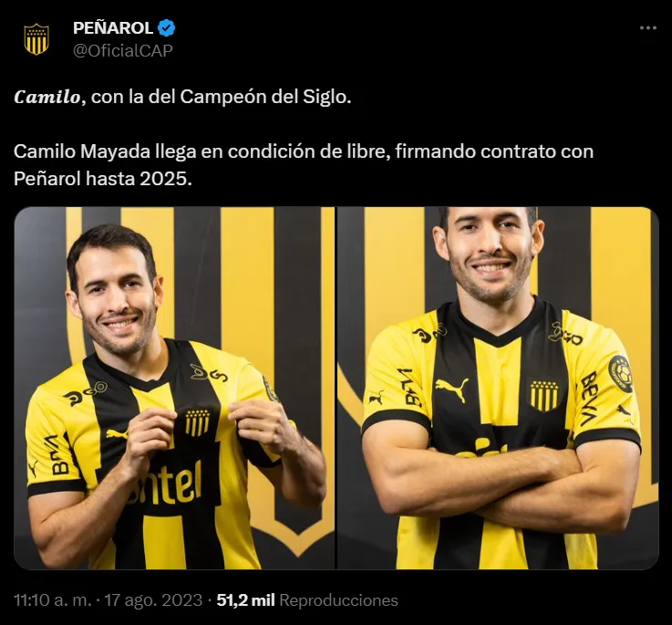Click the Puma logo on right jersey chest
Viewport: 672px width, 625px height.
coord(451,389)
